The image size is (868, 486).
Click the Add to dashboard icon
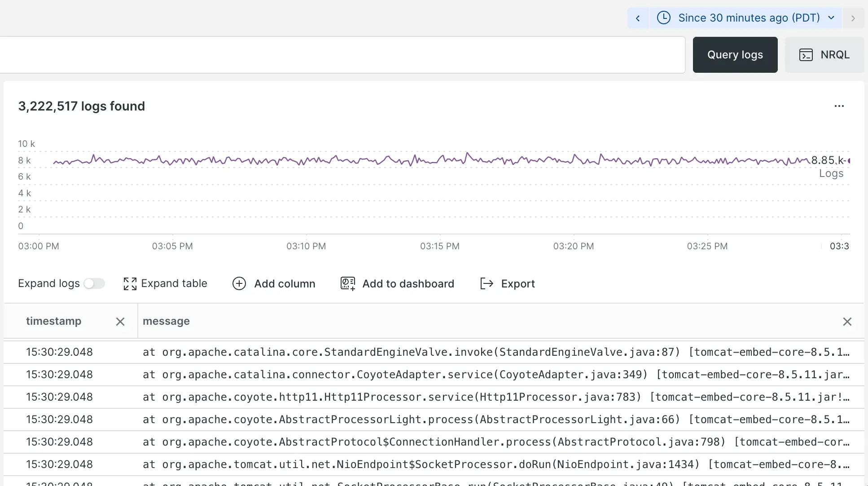[x=347, y=283]
